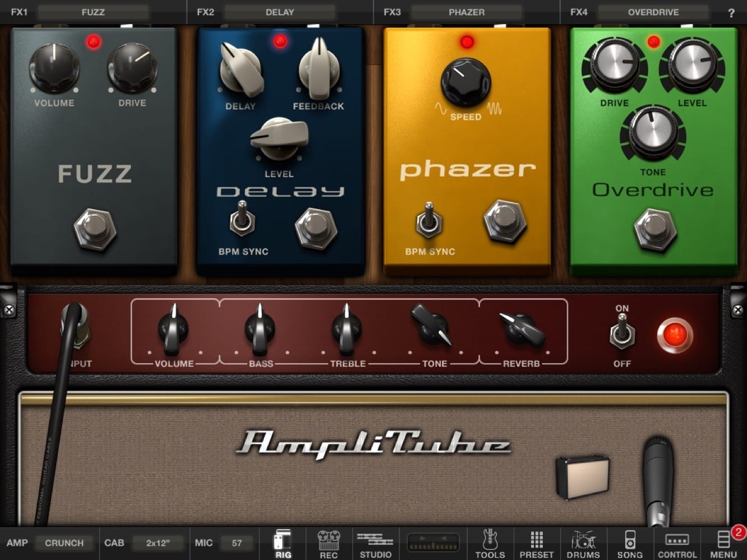Open the Tools guitar icon

pyautogui.click(x=490, y=544)
